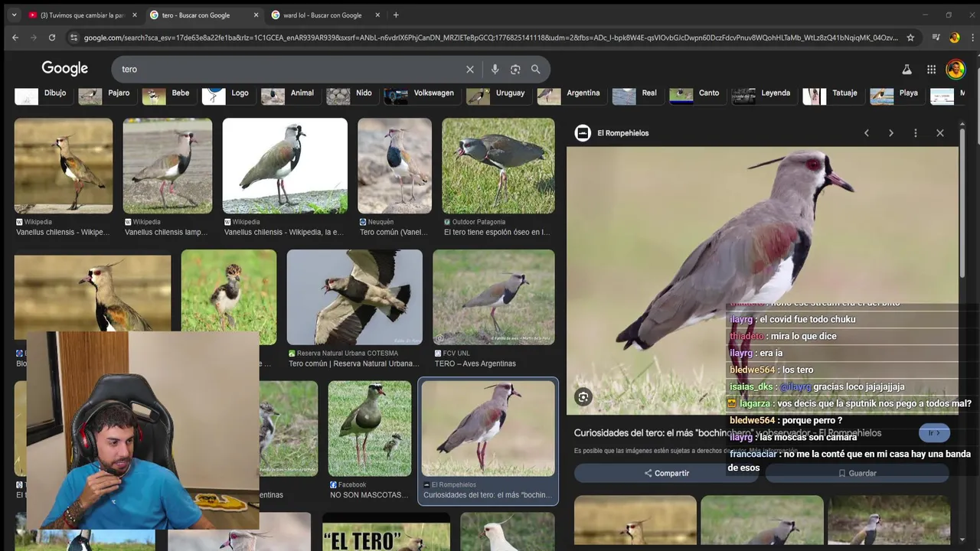Open the media controls toolbar icon

tap(936, 37)
